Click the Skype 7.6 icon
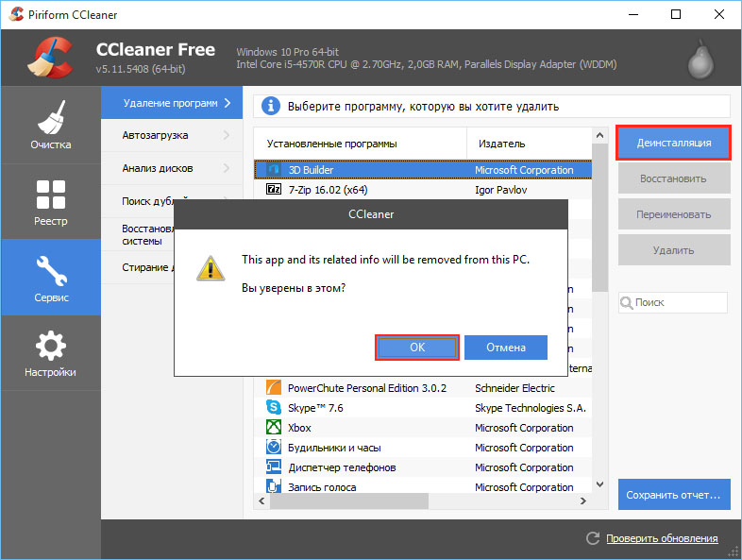Screen dimensions: 742x560 click(x=274, y=408)
